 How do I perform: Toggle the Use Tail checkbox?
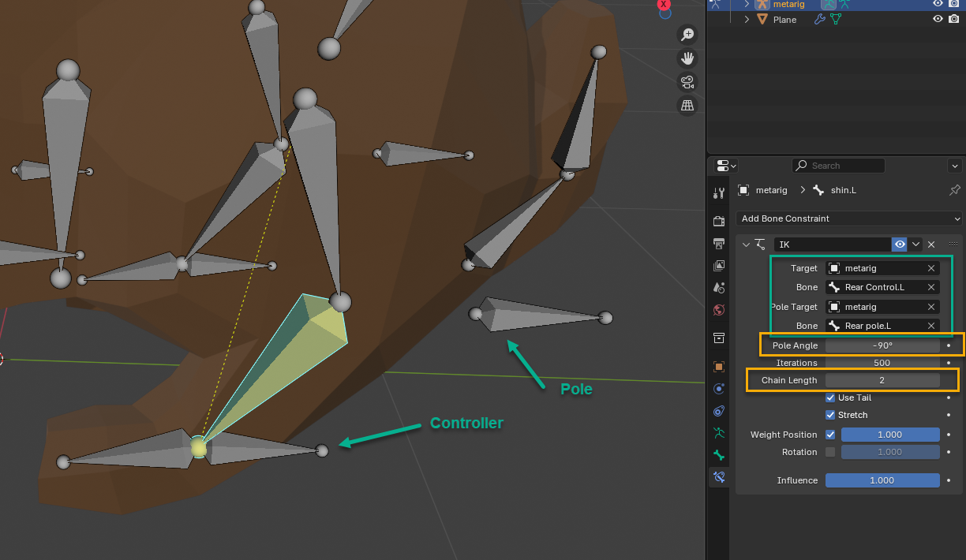pyautogui.click(x=830, y=398)
